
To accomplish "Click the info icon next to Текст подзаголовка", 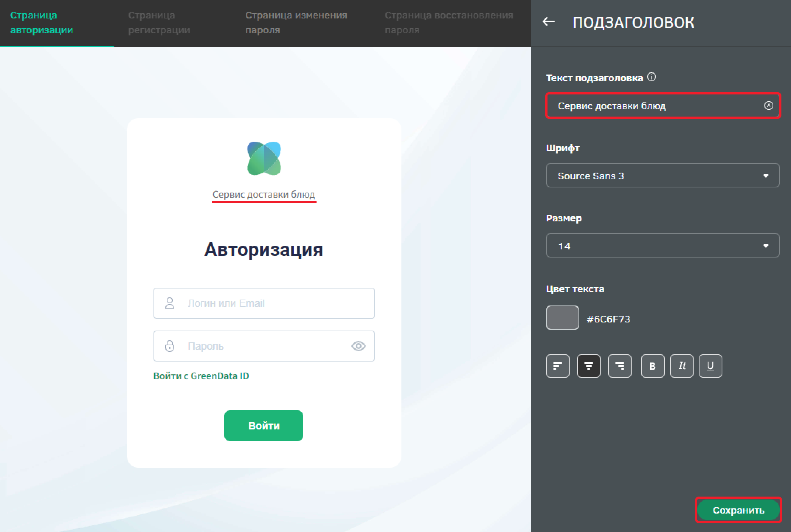I will pyautogui.click(x=652, y=77).
